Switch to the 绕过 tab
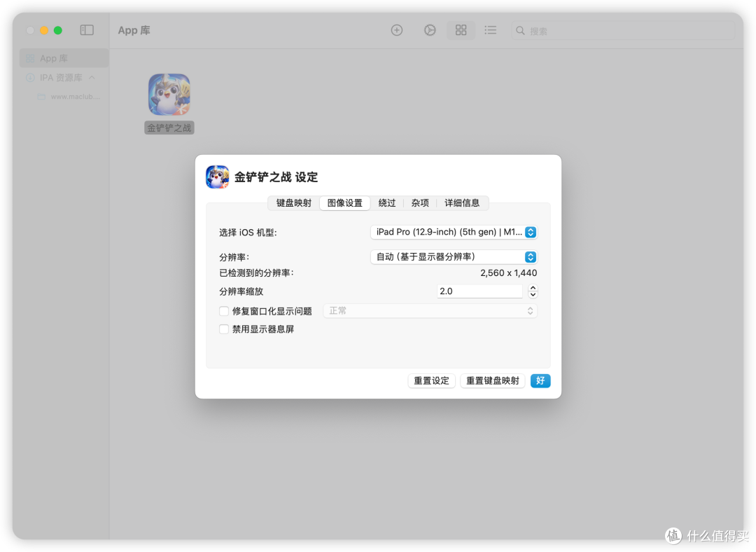This screenshot has height=552, width=756. (386, 203)
